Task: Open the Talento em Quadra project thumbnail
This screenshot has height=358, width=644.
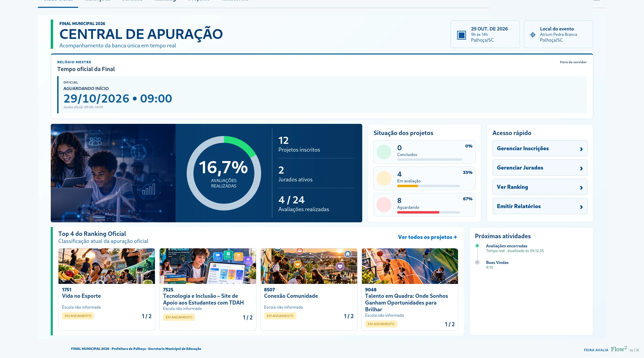Action: point(410,266)
